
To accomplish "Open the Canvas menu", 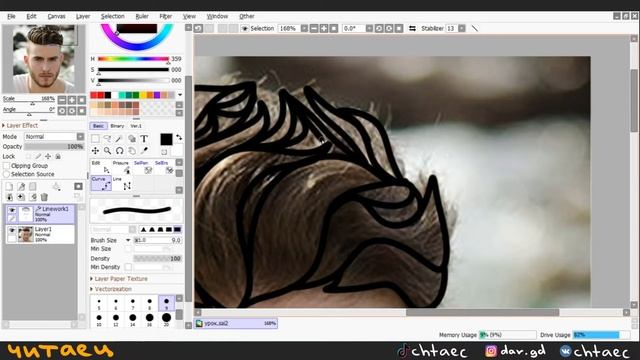I will 56,16.
